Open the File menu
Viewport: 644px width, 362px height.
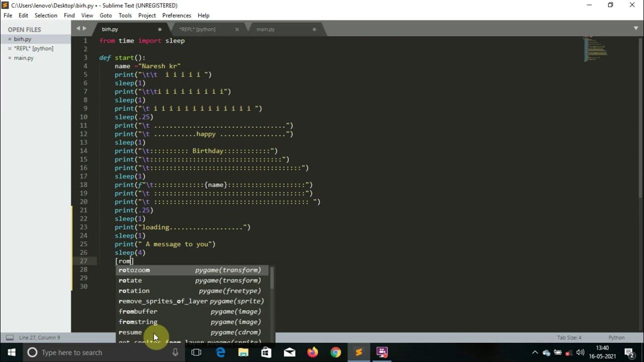point(8,16)
